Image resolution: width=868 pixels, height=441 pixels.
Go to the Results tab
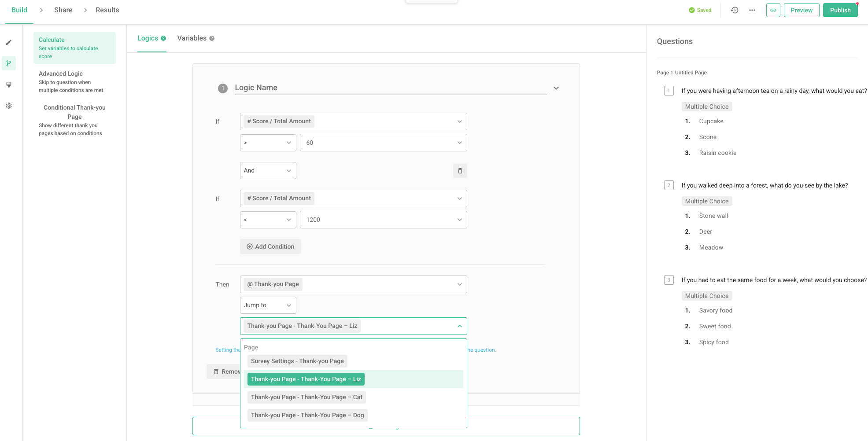coord(107,10)
